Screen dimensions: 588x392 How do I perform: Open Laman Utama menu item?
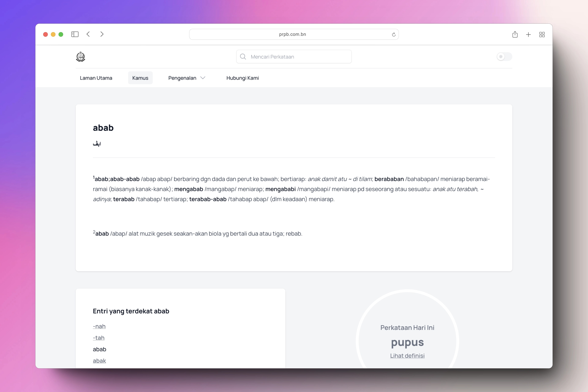(96, 78)
